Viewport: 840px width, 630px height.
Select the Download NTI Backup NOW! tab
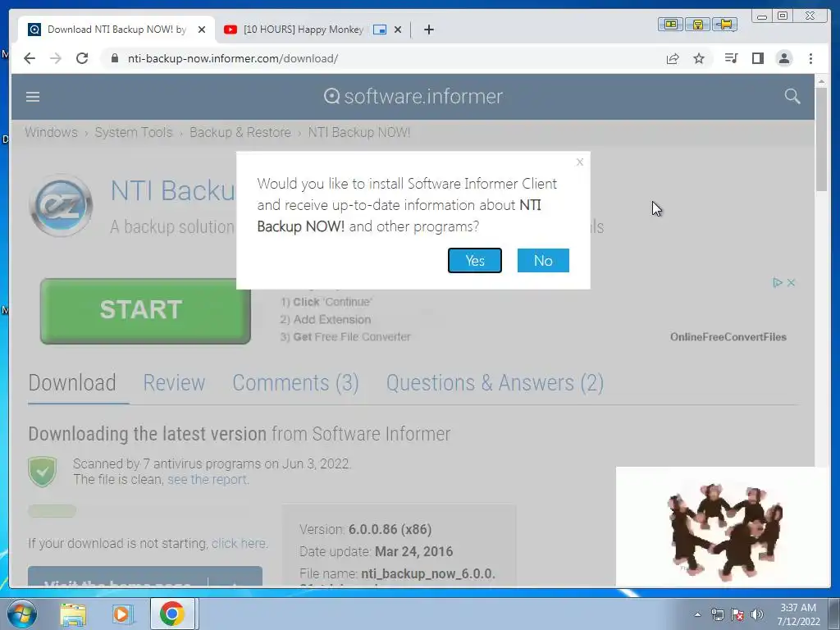[116, 30]
